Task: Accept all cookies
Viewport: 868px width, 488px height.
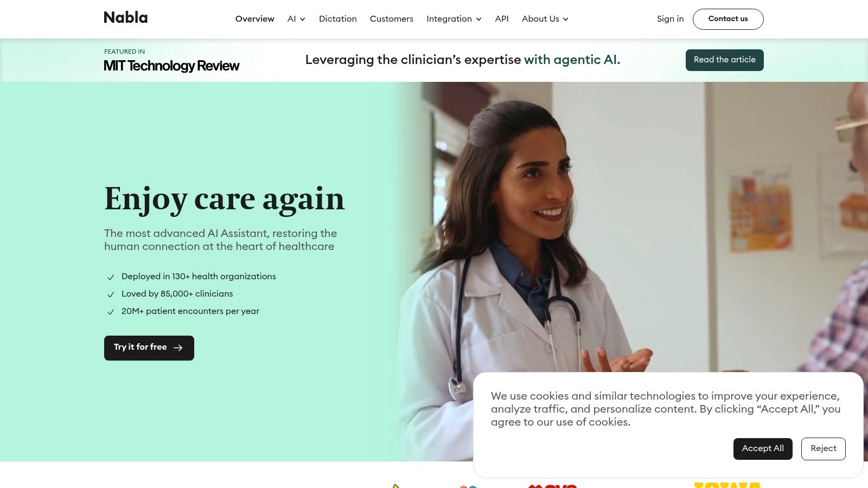Action: [x=763, y=449]
